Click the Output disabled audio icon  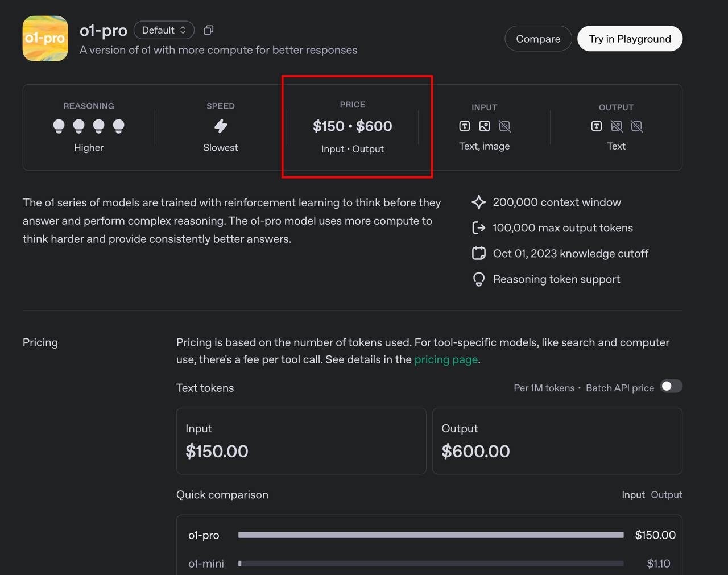pos(636,126)
